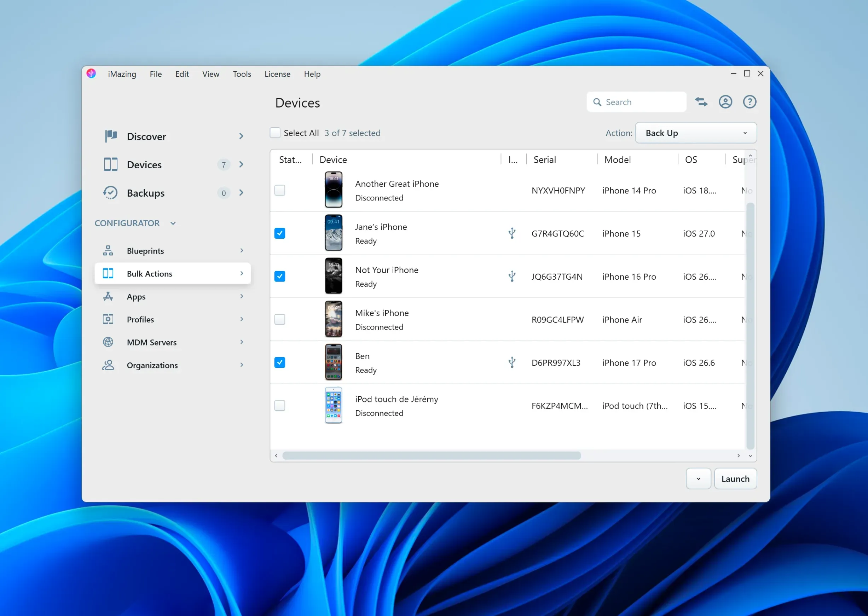Click the scroll right arrow of table
The height and width of the screenshot is (616, 868).
[x=738, y=455]
